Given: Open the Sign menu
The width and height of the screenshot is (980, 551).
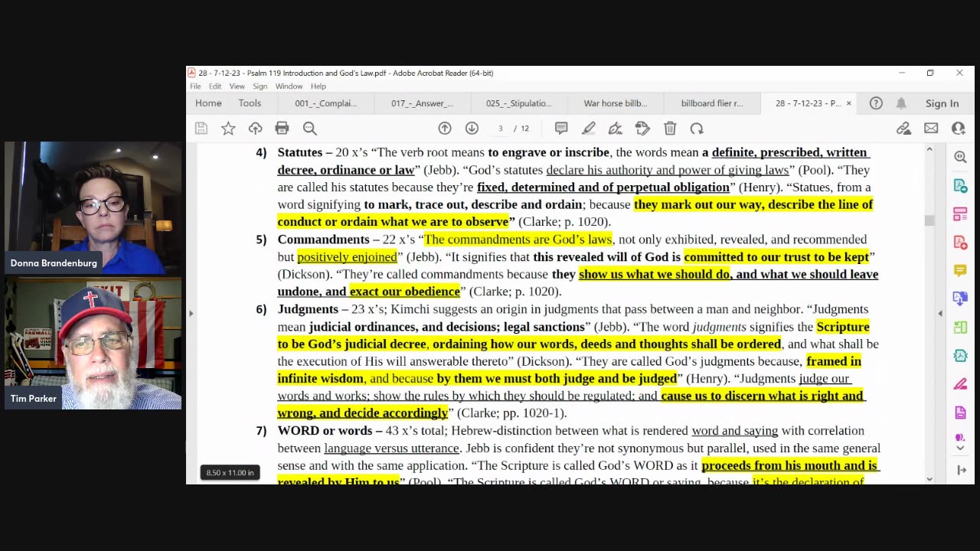Looking at the screenshot, I should coord(260,86).
